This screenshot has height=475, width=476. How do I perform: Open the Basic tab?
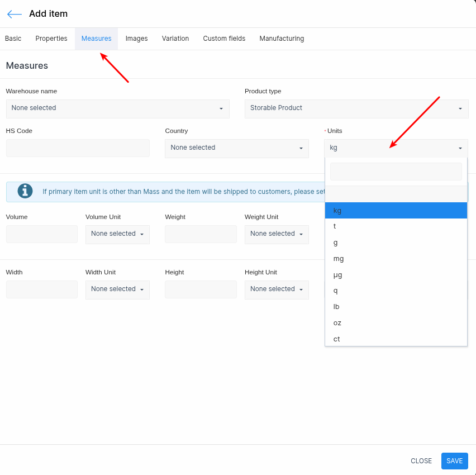coord(13,39)
